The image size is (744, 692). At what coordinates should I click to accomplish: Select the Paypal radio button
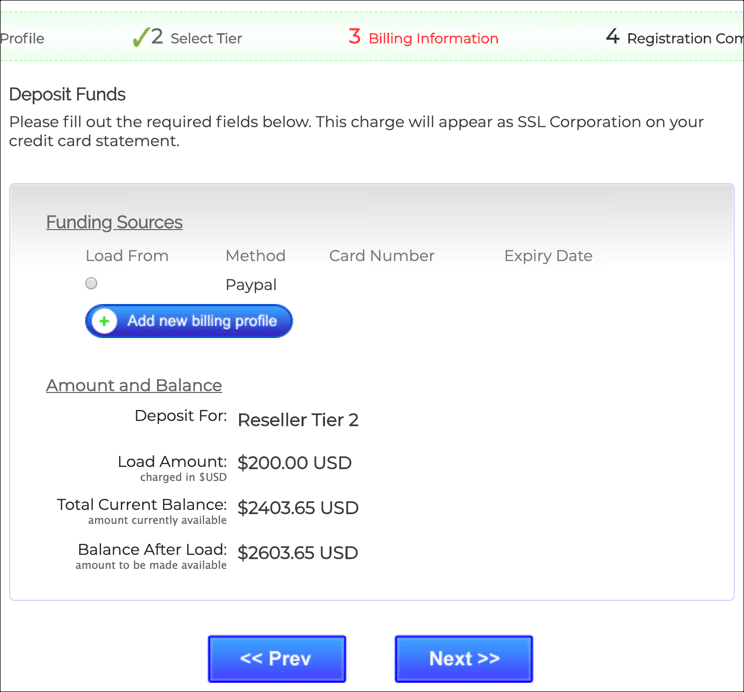pos(91,284)
